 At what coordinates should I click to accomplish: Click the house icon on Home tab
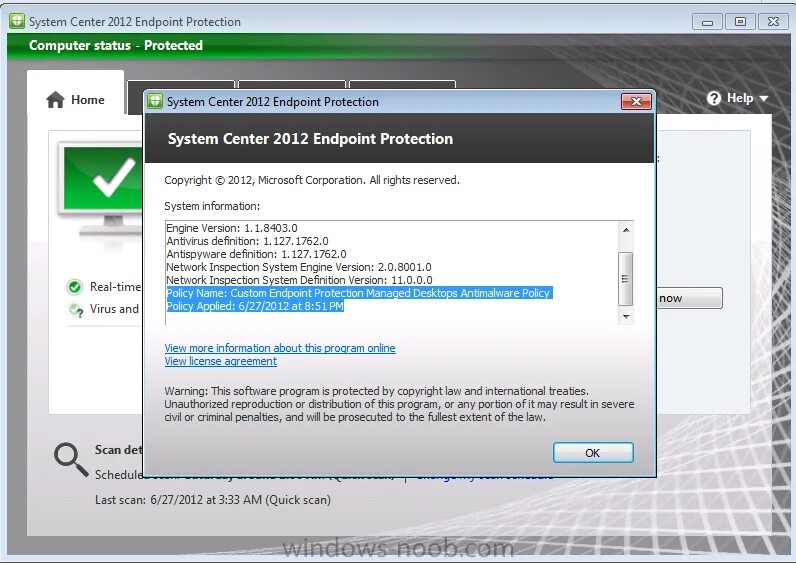pyautogui.click(x=55, y=100)
